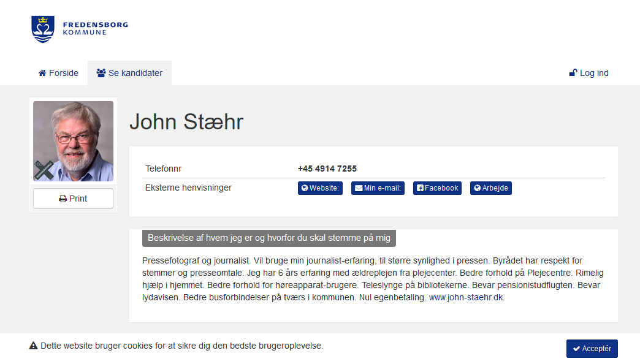Click the Fredensborg Kommune swan logo

[43, 29]
